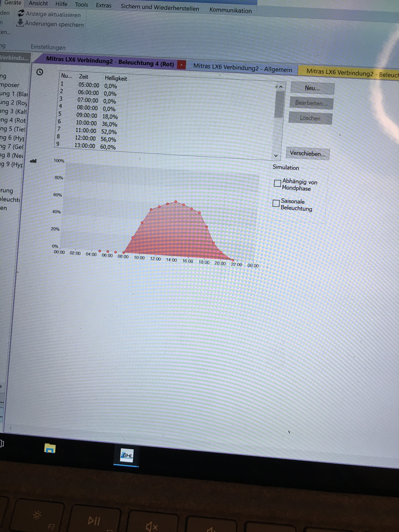Viewport: 399px width, 532px height.
Task: Select row 7 with time 11:00:00
Action: click(87, 131)
